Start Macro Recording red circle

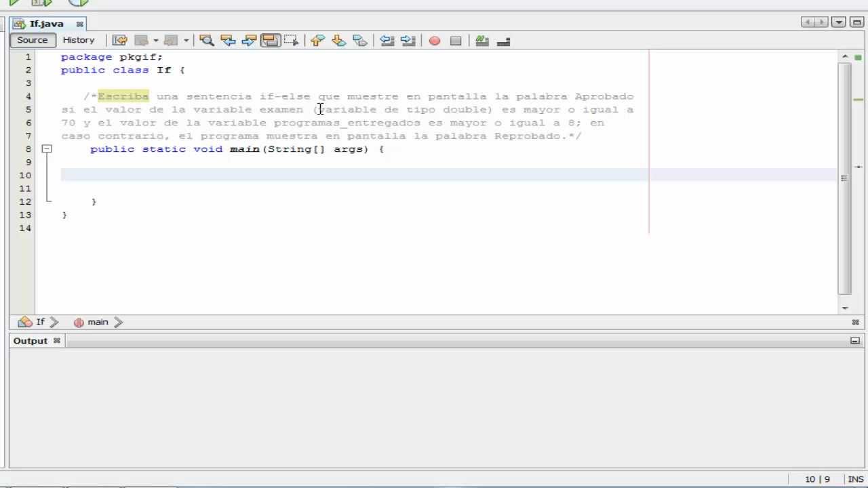435,41
